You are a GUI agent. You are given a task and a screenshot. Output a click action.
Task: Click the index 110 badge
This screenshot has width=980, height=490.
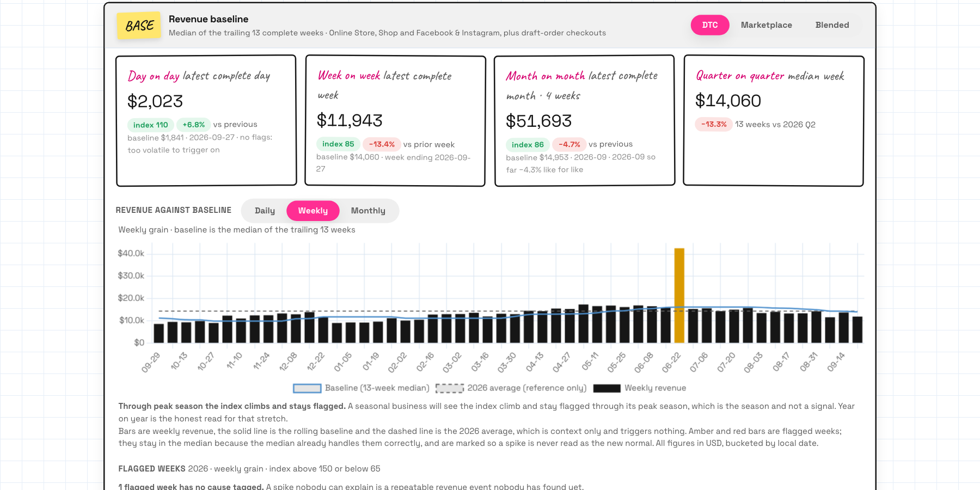151,125
